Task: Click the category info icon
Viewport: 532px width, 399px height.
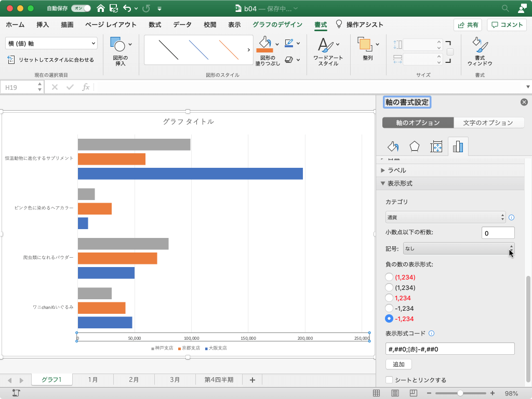Action: pyautogui.click(x=511, y=218)
